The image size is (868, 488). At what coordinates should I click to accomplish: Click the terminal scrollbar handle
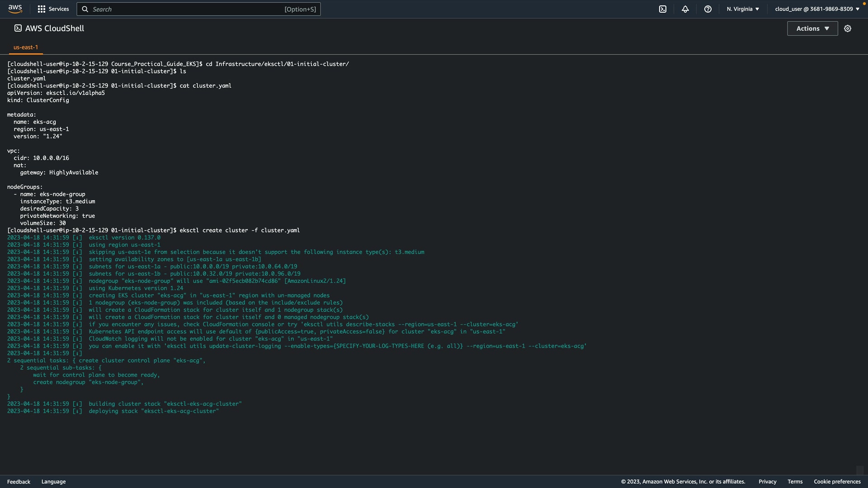pyautogui.click(x=860, y=470)
